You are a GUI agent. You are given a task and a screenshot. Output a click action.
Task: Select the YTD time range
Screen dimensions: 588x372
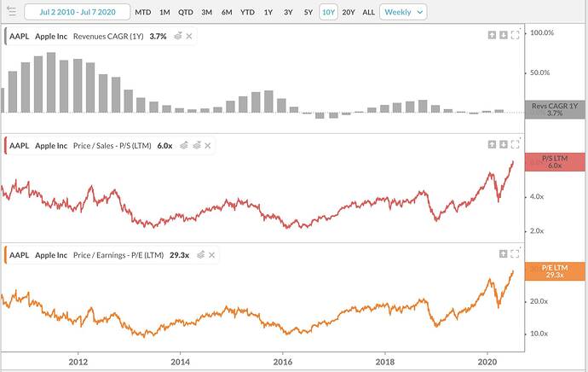click(247, 12)
